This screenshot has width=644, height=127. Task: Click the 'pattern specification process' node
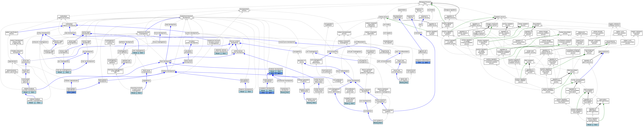(x=12, y=33)
